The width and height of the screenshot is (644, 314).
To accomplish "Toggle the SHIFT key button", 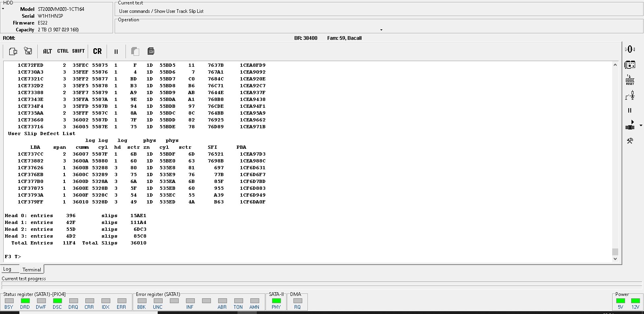I will 78,51.
